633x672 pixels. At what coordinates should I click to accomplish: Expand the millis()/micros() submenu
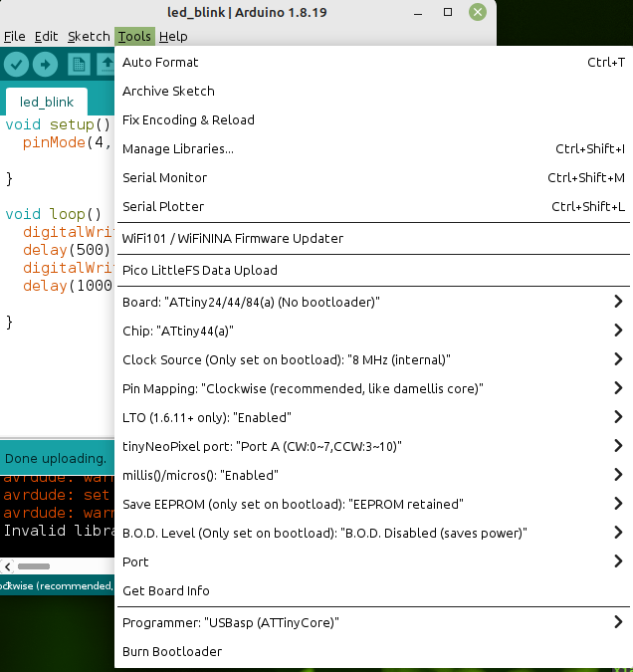click(373, 475)
